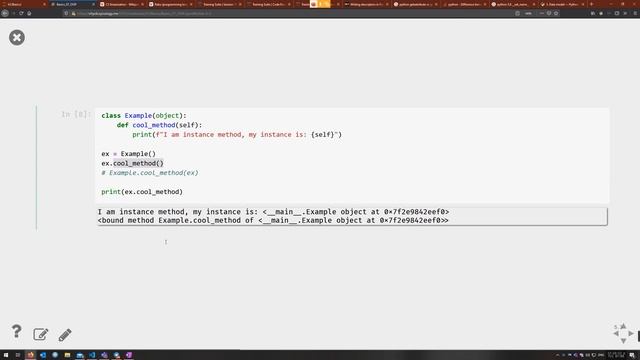Switch to the 'Writing docstrings' browser tab
The image size is (640, 360).
366,4
